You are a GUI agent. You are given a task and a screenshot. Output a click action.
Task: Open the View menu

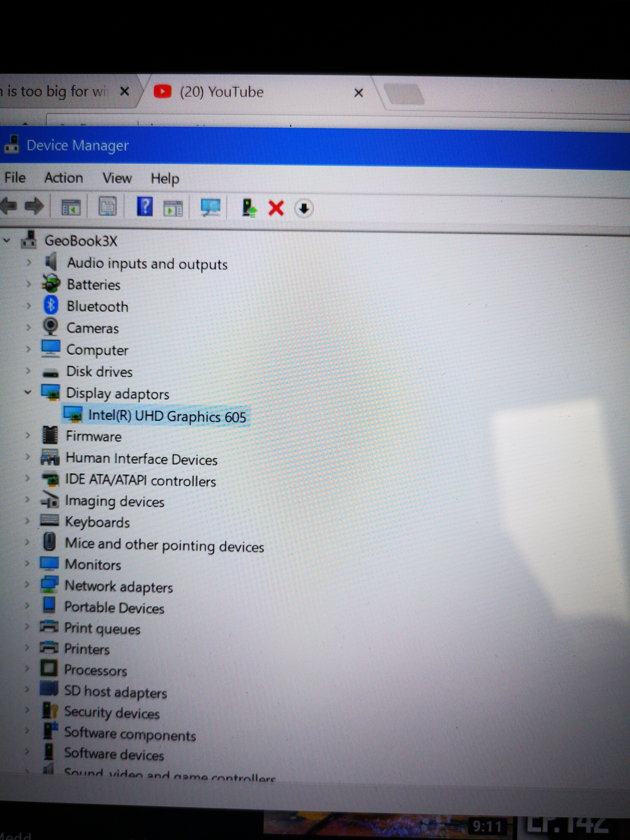pos(117,178)
